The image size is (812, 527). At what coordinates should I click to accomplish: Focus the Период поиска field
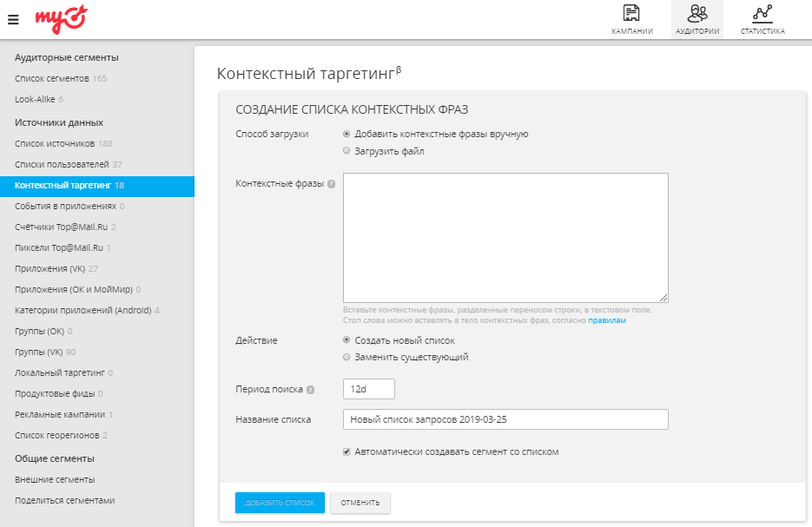click(x=369, y=389)
